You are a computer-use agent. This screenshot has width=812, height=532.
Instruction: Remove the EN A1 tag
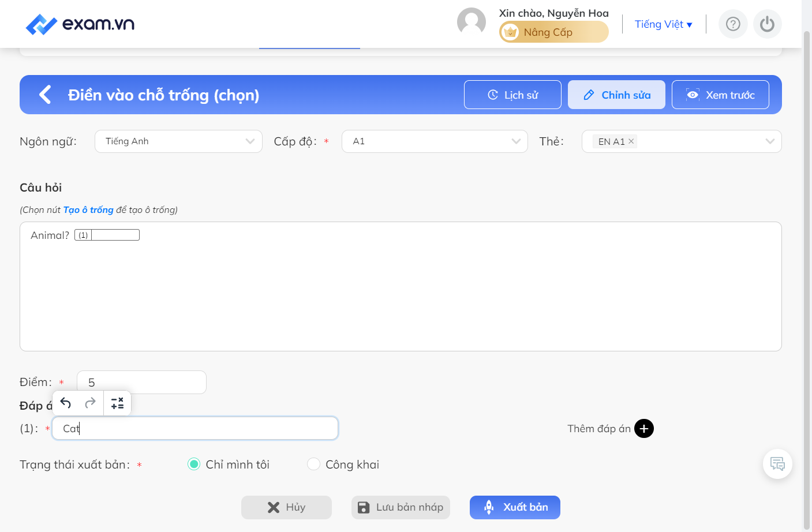(631, 141)
